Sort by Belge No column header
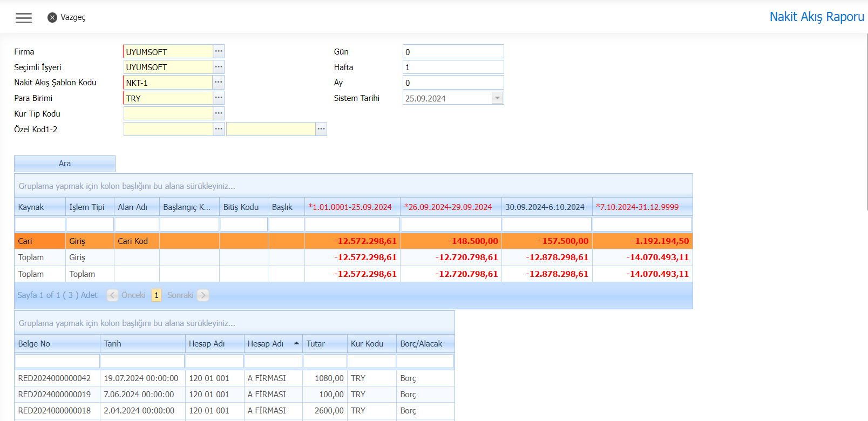Viewport: 868px width, 421px height. point(57,344)
